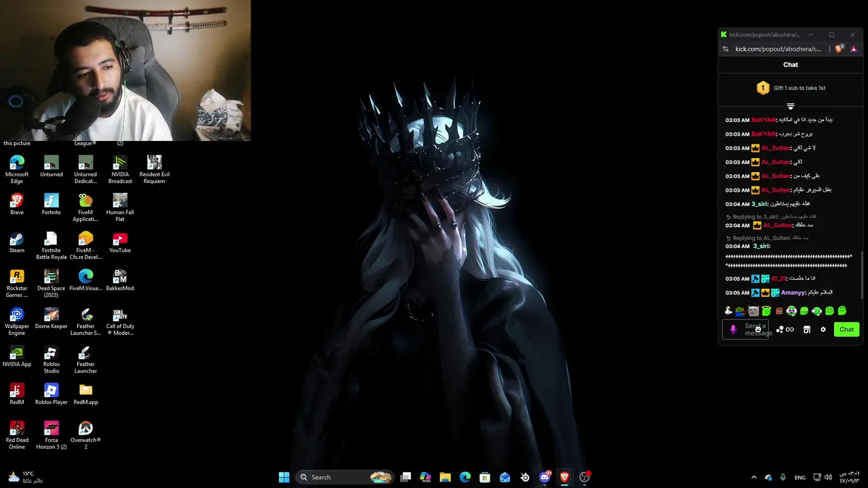
Task: Switch ENG input language in tray
Action: tap(800, 477)
